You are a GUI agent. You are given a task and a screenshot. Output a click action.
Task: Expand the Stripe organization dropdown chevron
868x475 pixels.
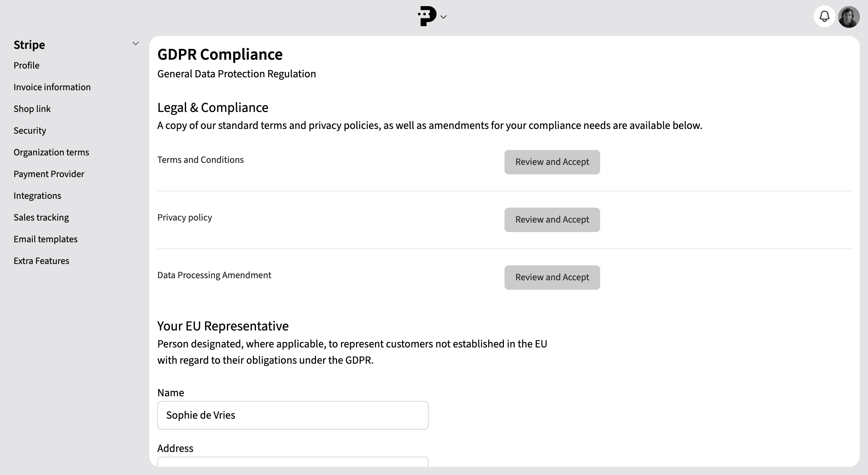pos(136,43)
